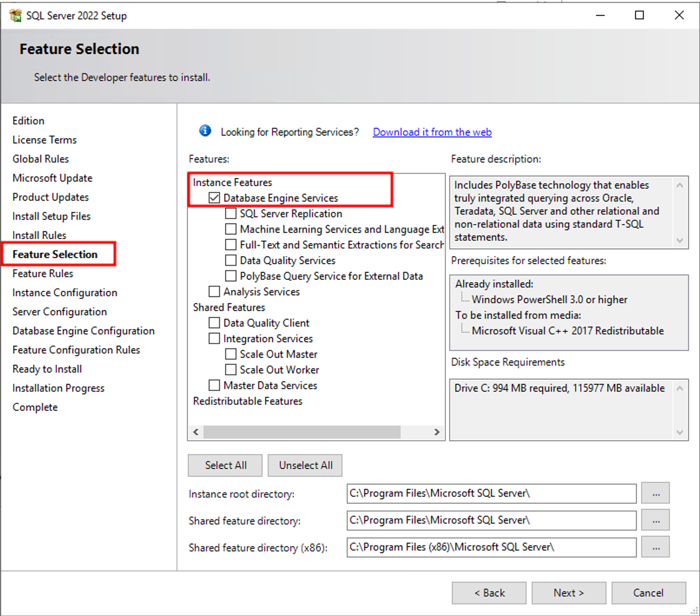Select the Feature Rules step
700x616 pixels.
point(42,274)
